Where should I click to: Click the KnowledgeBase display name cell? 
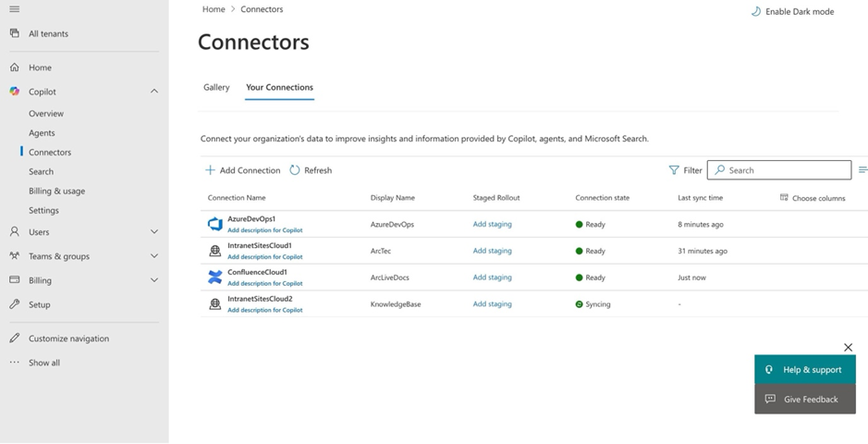click(x=396, y=304)
